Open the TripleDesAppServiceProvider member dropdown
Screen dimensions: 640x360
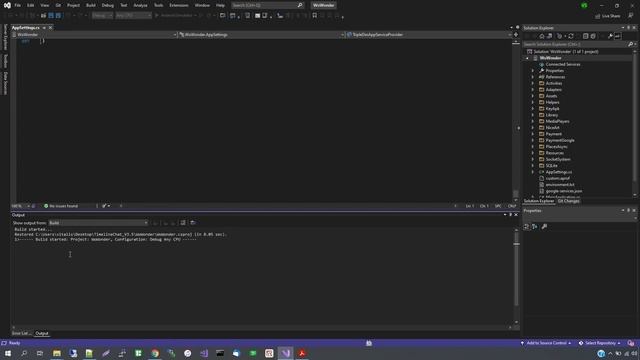pyautogui.click(x=429, y=35)
